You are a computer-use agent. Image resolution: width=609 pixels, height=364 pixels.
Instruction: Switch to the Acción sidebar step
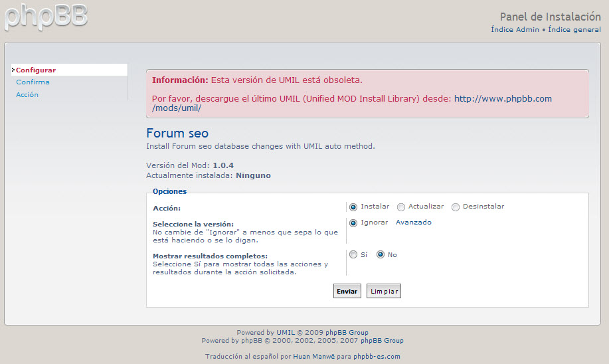[27, 95]
